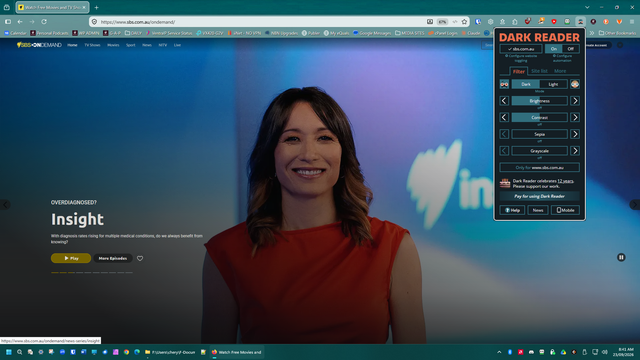Click Pay for using Dark Reader
Screen dimensions: 640x360
(x=539, y=196)
